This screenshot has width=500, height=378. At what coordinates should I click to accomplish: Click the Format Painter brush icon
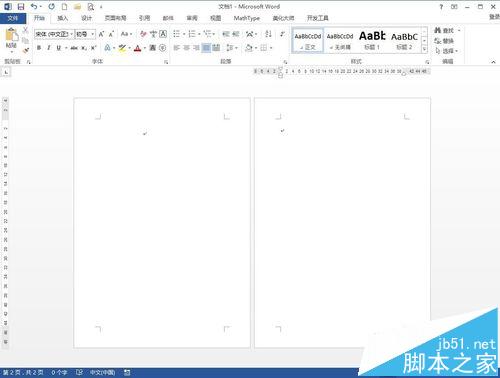pyautogui.click(x=26, y=50)
